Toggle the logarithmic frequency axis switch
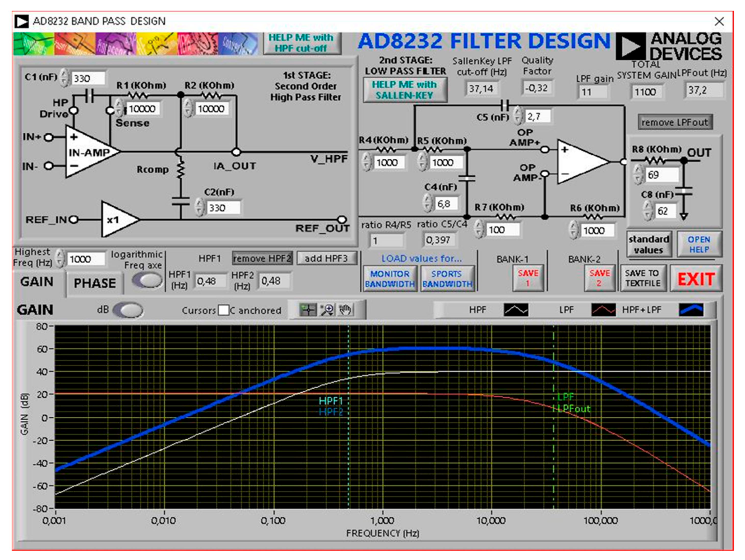 point(147,280)
